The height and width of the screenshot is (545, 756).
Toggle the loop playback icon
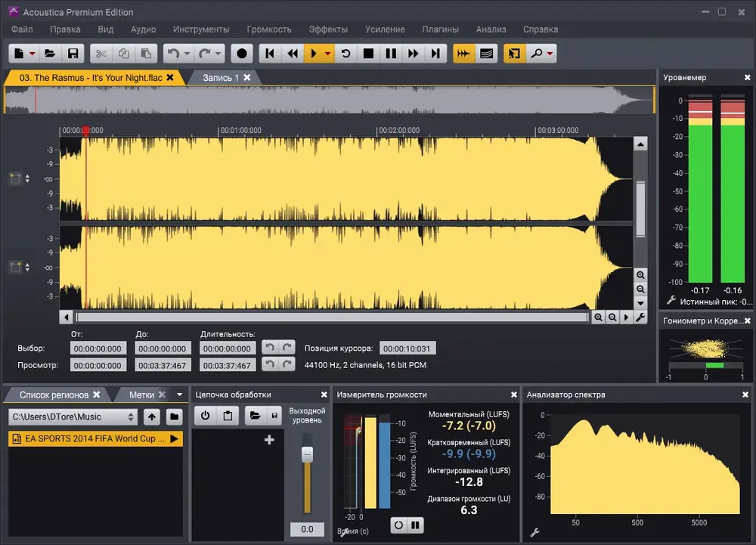pyautogui.click(x=345, y=54)
